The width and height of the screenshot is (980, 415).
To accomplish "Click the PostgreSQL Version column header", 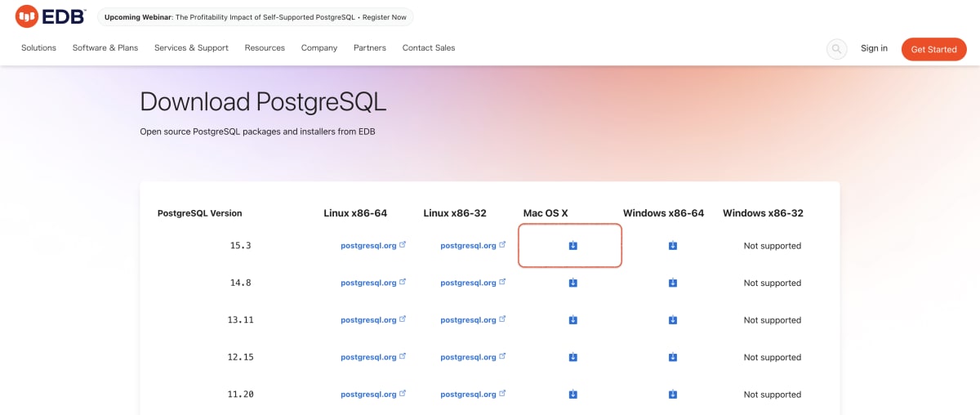I will [x=199, y=213].
